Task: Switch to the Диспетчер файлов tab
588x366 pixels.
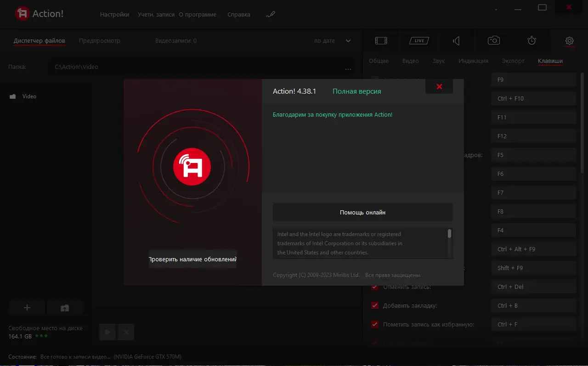Action: [40, 41]
